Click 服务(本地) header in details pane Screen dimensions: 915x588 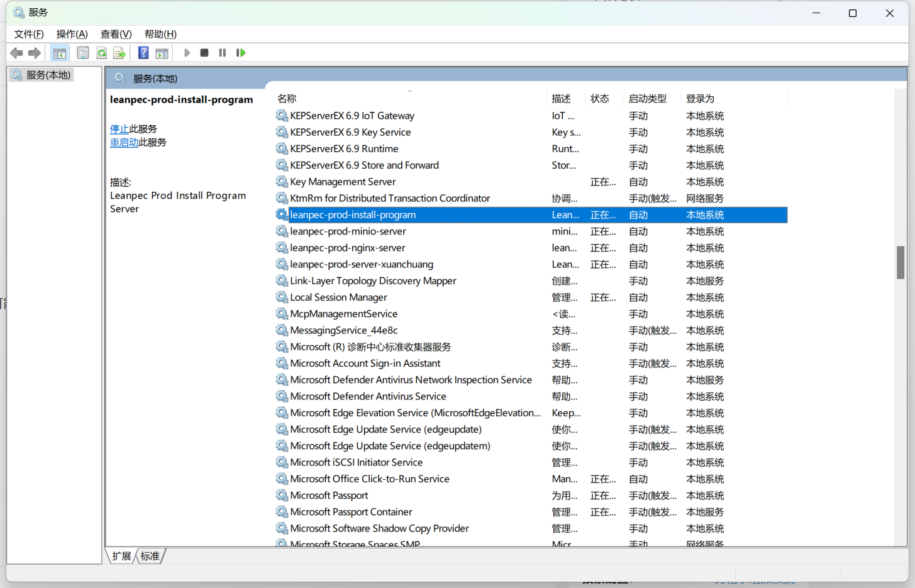pos(155,79)
